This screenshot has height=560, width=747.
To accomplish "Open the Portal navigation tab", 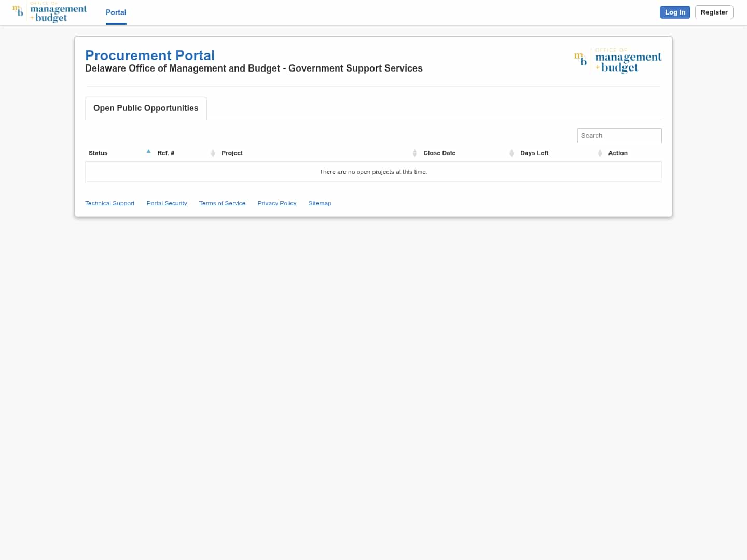I will click(116, 12).
